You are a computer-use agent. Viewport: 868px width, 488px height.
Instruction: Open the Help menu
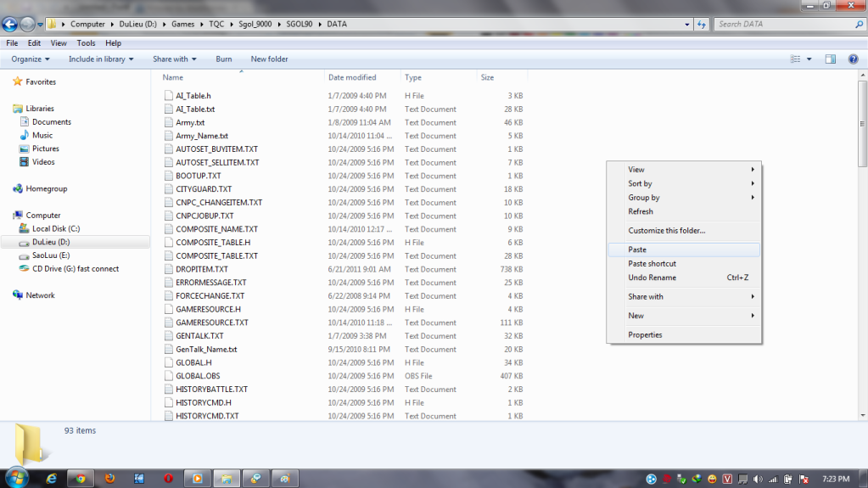(x=113, y=43)
